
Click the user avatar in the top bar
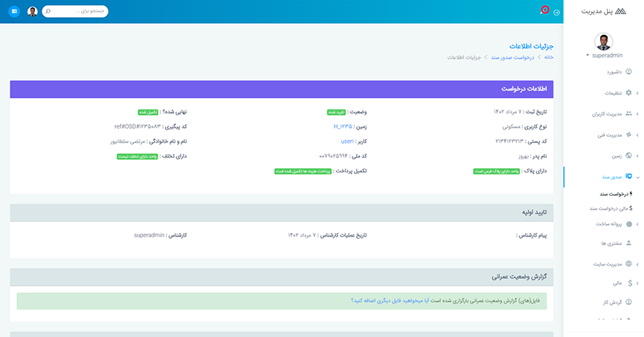click(32, 12)
